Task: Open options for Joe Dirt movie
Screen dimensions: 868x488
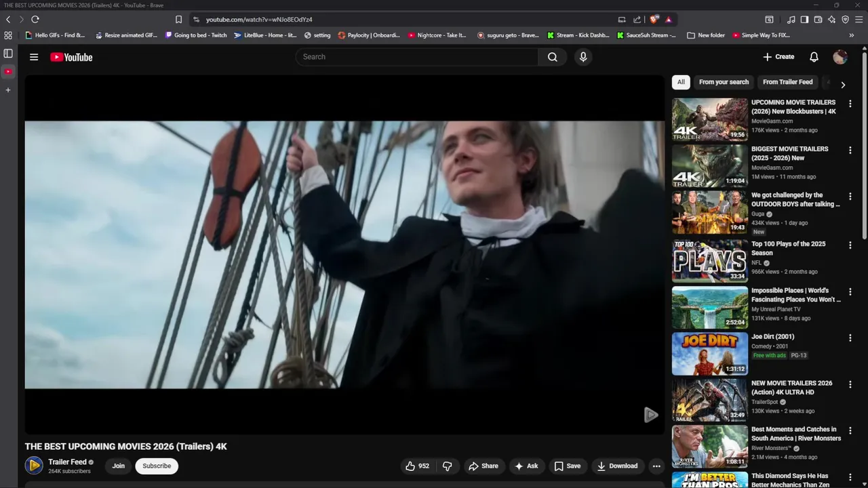Action: coord(850,338)
